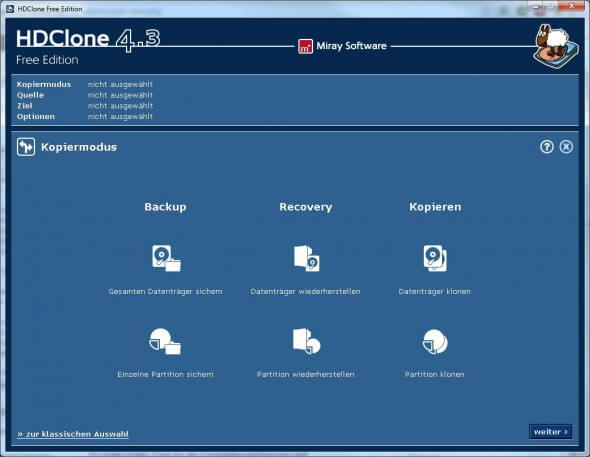Click the Miray Software logo
Image resolution: width=590 pixels, height=457 pixels.
pos(306,47)
